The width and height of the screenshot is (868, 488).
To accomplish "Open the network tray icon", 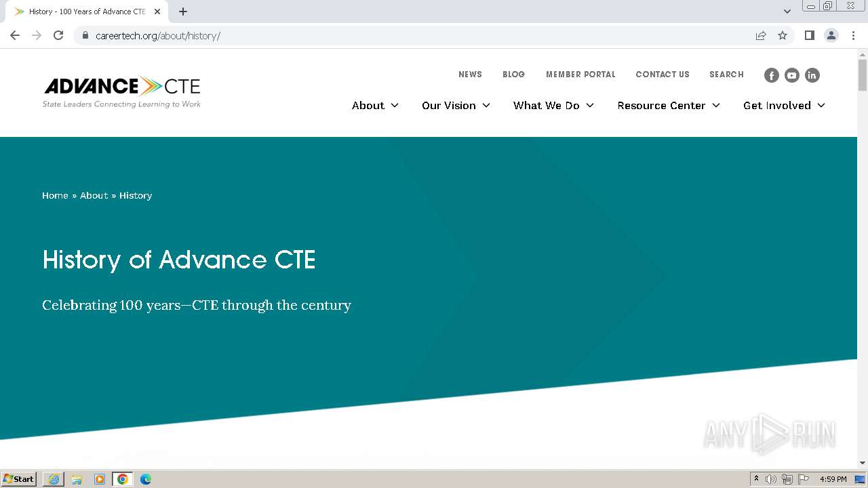I will pos(787,479).
